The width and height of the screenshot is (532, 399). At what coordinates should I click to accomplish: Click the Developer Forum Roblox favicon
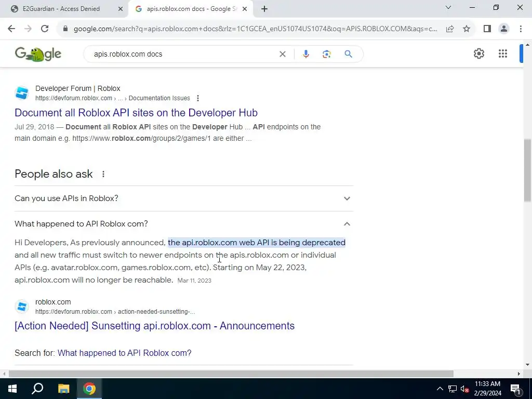tap(22, 93)
